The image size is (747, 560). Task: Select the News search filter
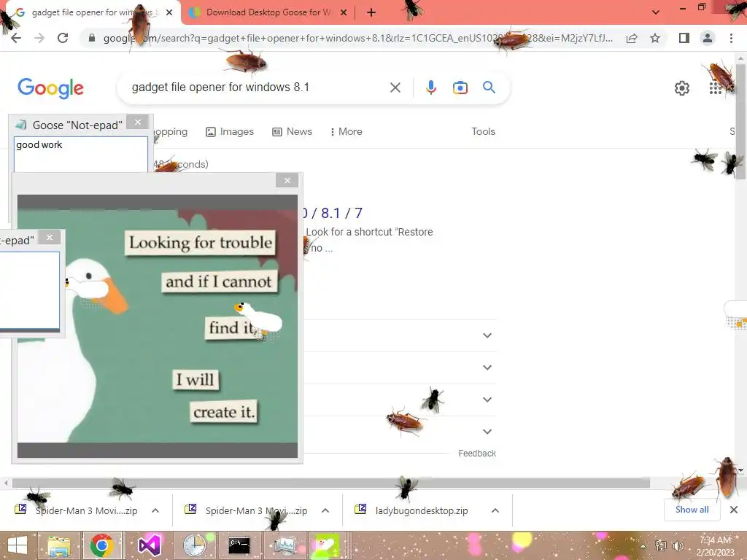coord(292,132)
